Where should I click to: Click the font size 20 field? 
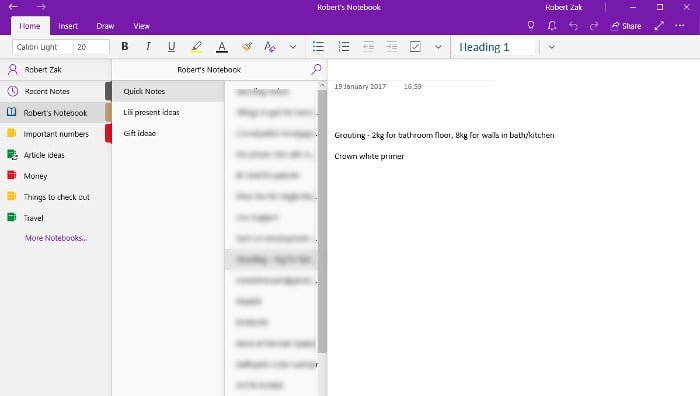point(92,47)
